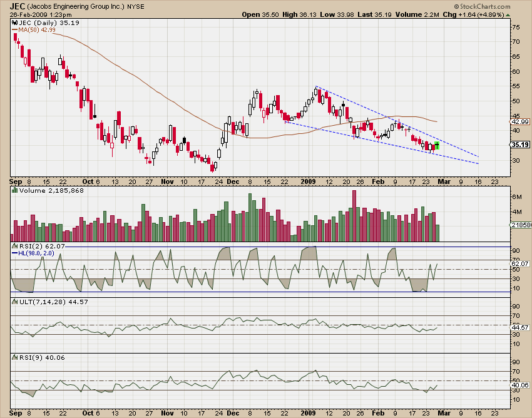Click the ULT(7,14,28) indicator icon
The width and height of the screenshot is (532, 418).
14,302
